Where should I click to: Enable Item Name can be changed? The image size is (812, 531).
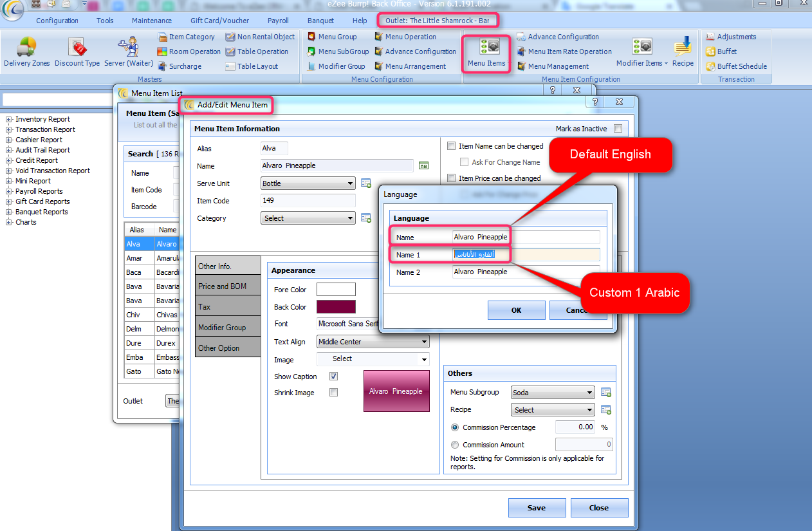click(452, 146)
